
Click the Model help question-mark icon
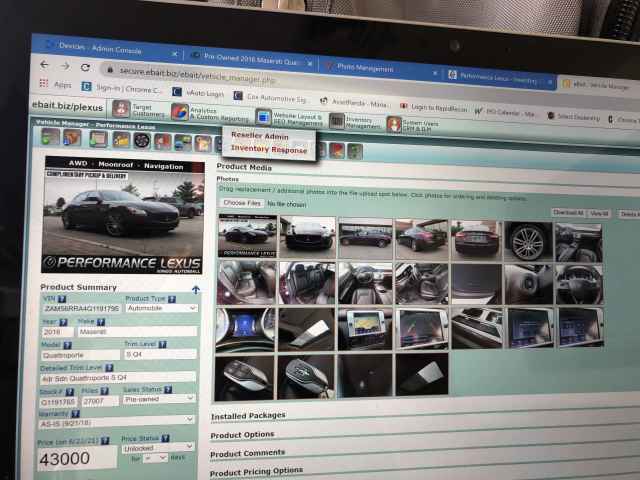click(67, 345)
